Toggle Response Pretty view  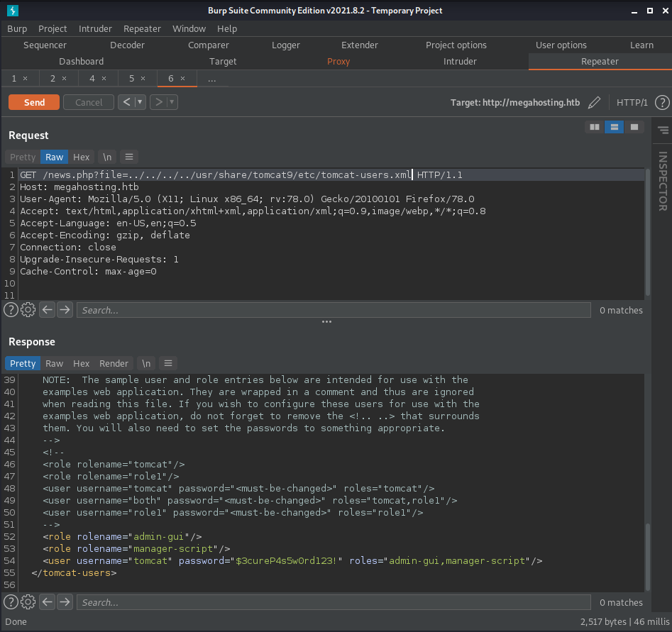(x=23, y=363)
